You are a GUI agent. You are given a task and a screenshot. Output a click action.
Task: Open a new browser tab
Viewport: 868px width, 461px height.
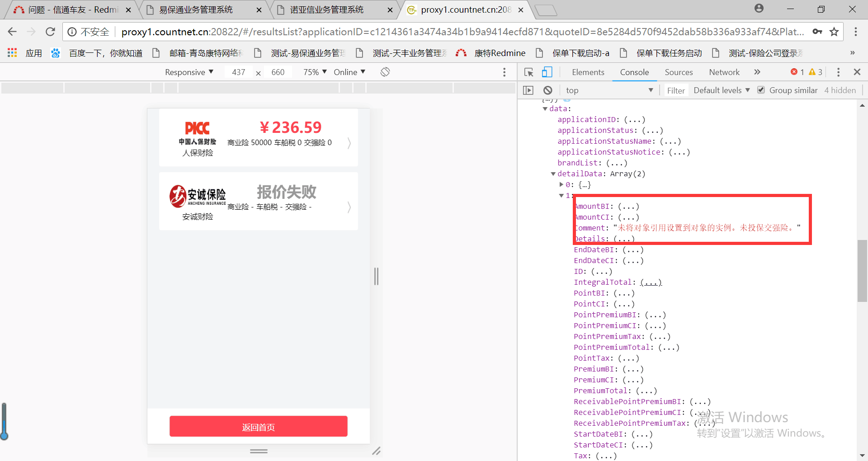[x=546, y=10]
